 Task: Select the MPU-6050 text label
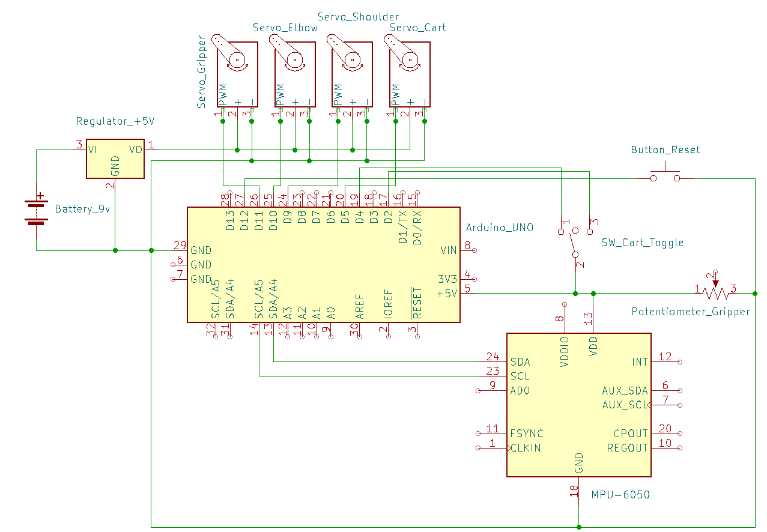pyautogui.click(x=620, y=495)
